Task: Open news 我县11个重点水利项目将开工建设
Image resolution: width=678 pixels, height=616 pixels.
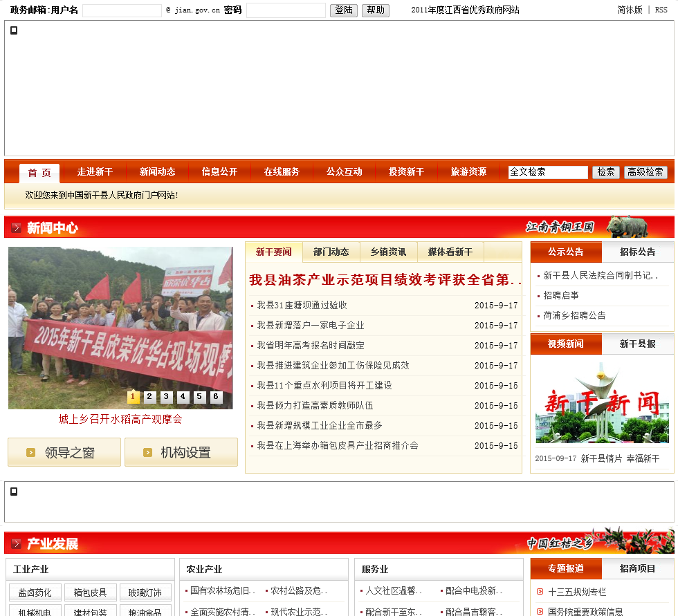Action: coord(324,385)
